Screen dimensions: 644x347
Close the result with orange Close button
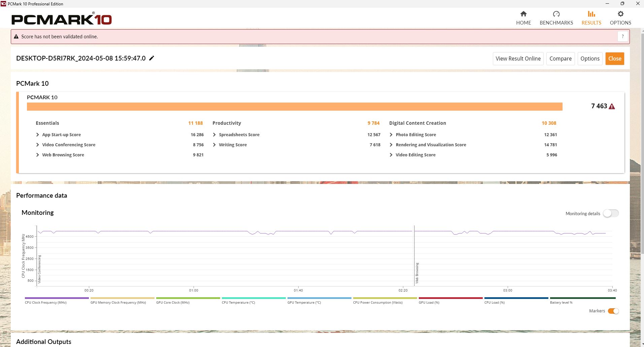615,59
